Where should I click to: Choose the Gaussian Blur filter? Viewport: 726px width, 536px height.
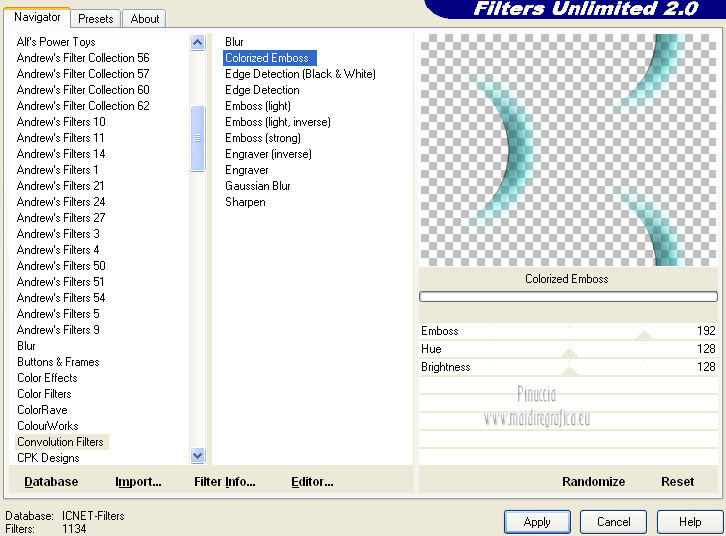pos(258,186)
